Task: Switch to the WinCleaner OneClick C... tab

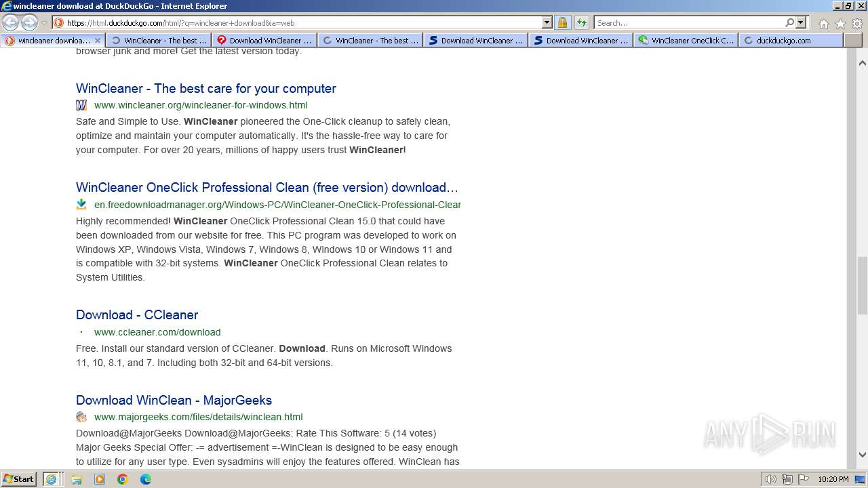Action: tap(686, 41)
